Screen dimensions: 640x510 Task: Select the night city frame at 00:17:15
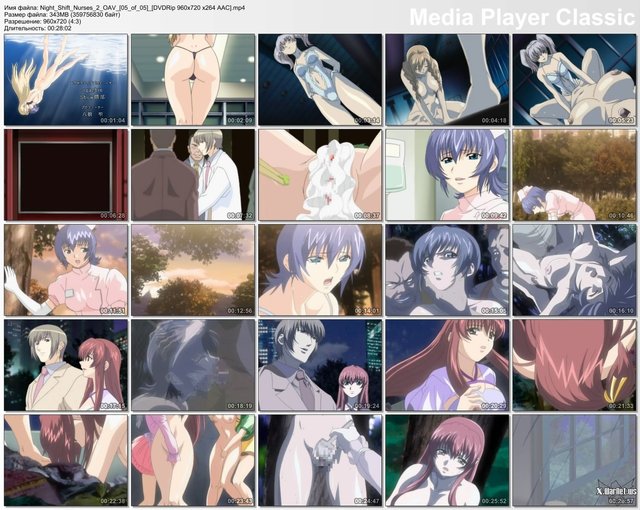point(66,365)
